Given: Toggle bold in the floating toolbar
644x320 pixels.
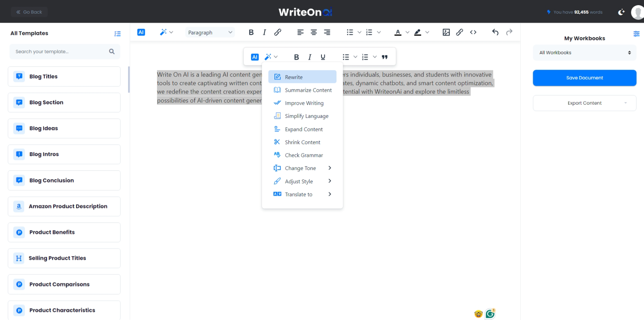Looking at the screenshot, I should (x=296, y=57).
